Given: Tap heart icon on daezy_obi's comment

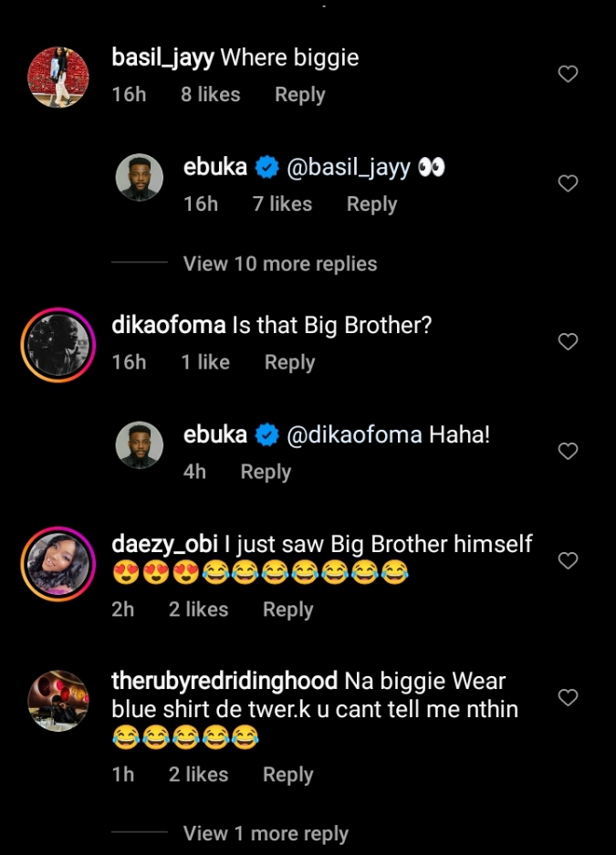Looking at the screenshot, I should (x=568, y=560).
